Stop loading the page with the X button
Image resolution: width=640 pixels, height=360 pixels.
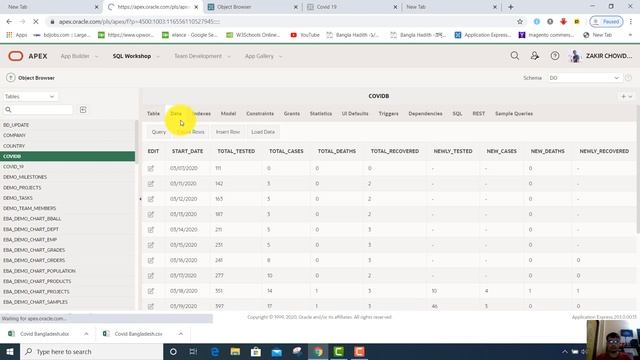[x=36, y=22]
